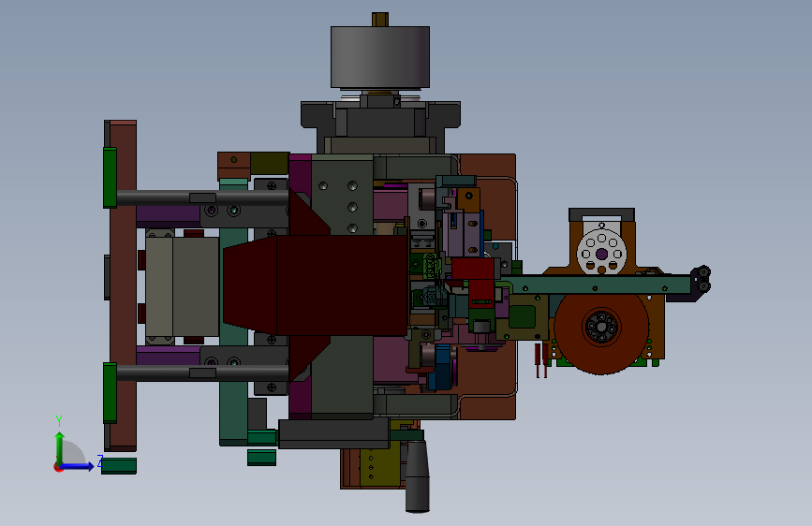Select the thin red pins under the arm
812x526 pixels.
[x=541, y=361]
